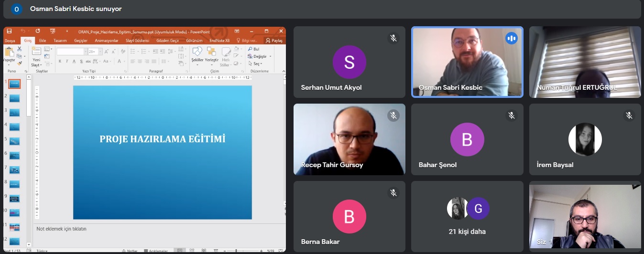Click the align left icon in Paragraf
The width and height of the screenshot is (644, 254).
coord(132,61)
